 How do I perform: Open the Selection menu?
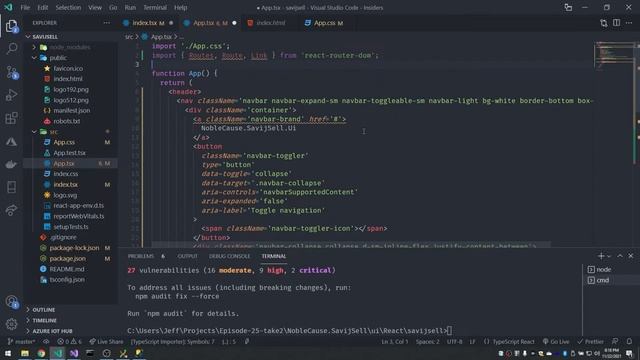click(x=68, y=7)
